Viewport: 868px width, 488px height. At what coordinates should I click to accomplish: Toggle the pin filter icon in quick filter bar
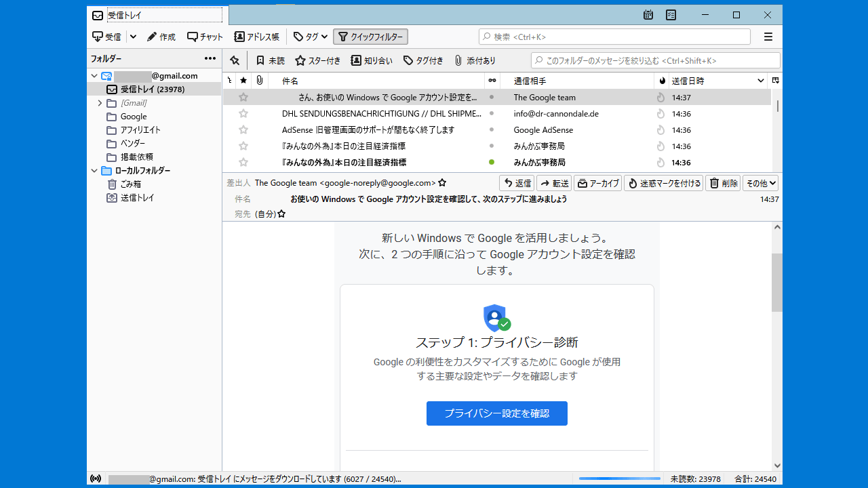[x=235, y=60]
